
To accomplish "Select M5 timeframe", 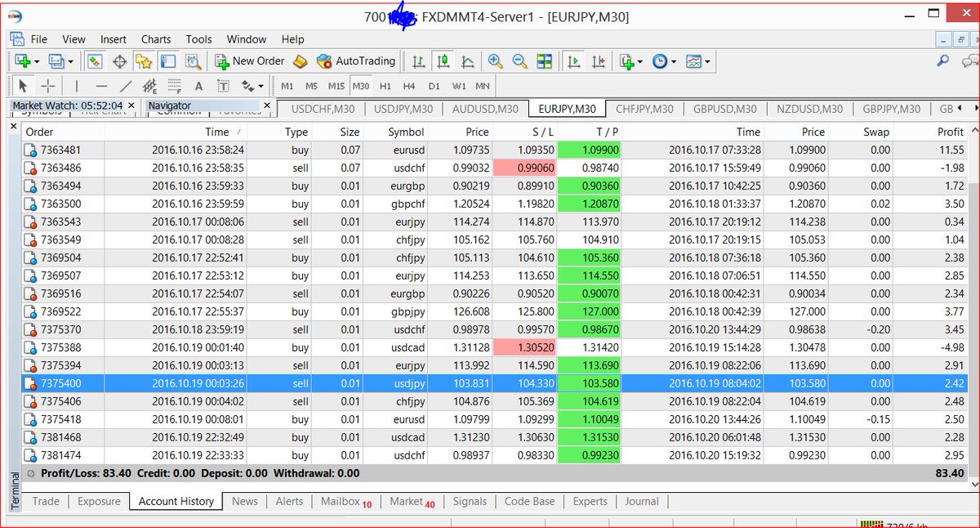I will pos(311,86).
